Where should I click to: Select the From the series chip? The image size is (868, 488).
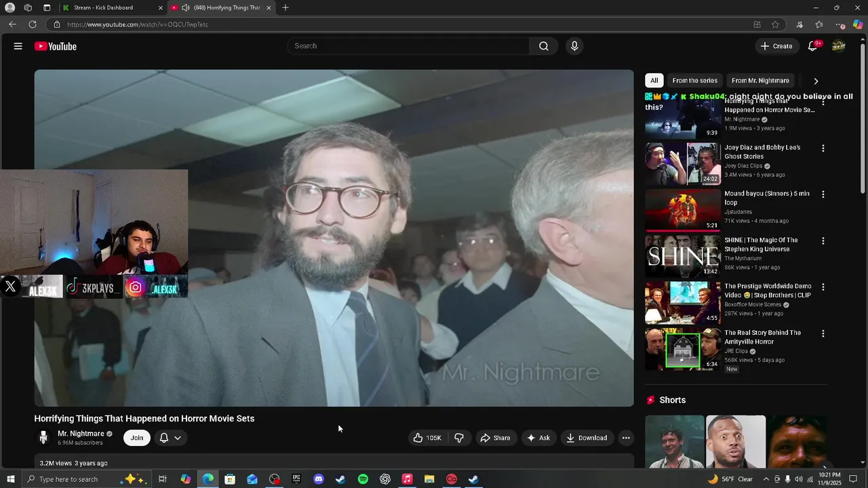tap(694, 81)
